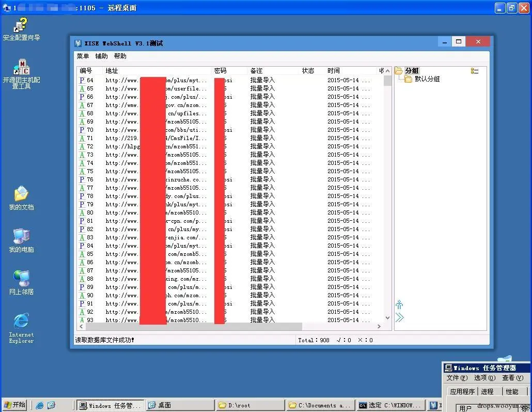The width and height of the screenshot is (532, 412).
Task: Click the A type icon of row 77
Action: point(82,188)
